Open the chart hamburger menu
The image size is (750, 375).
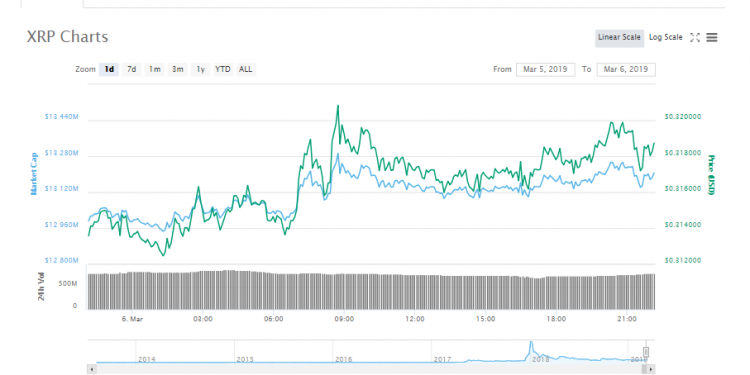click(x=712, y=37)
